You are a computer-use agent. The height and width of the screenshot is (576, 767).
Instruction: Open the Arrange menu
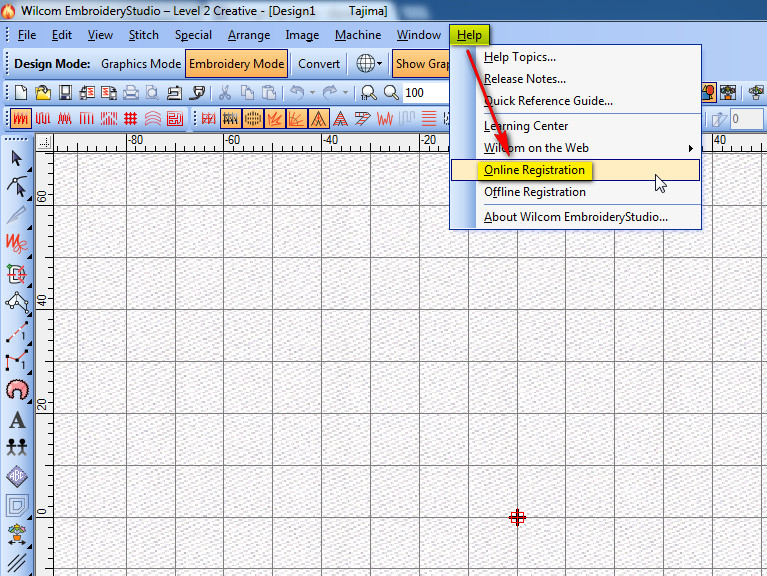coord(248,35)
